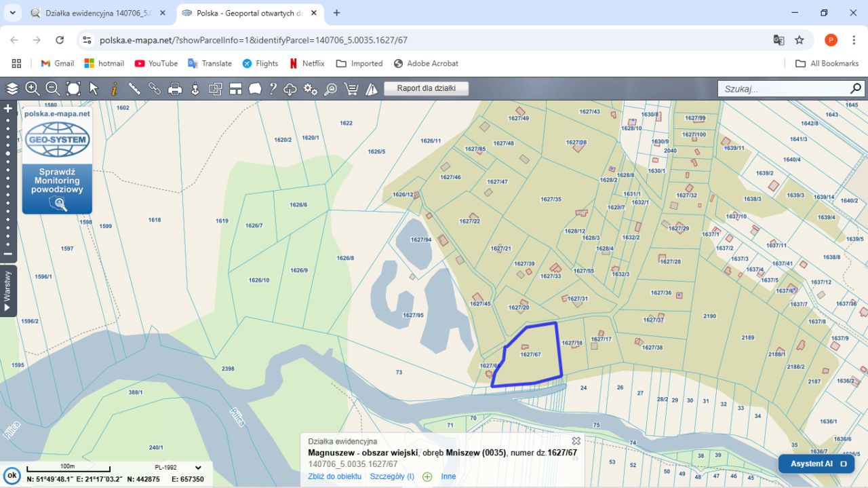Open the Szczegóły (I) link
This screenshot has width=868, height=488.
coord(392,476)
